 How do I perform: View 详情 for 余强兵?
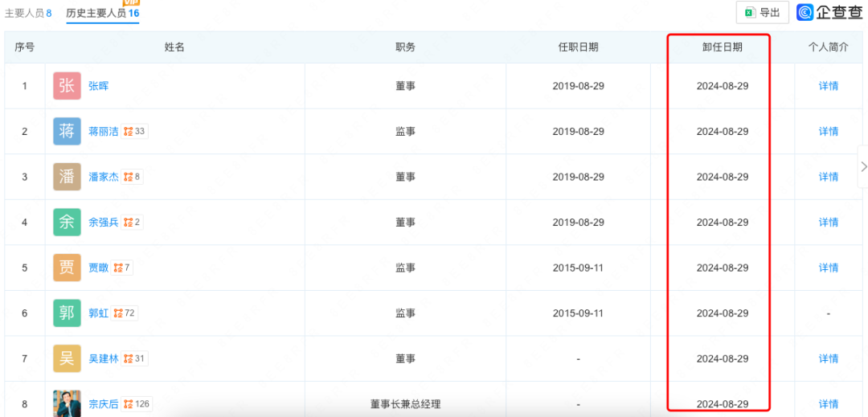point(828,222)
